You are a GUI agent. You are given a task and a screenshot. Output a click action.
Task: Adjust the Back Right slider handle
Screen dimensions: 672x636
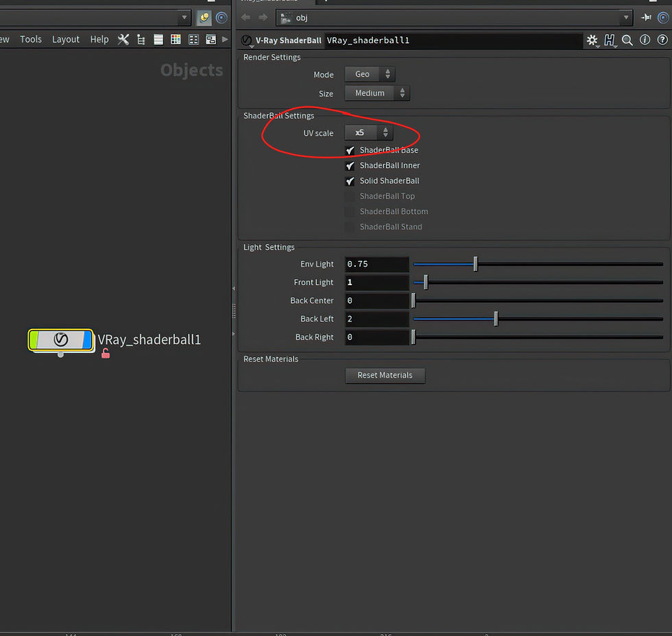click(x=413, y=337)
